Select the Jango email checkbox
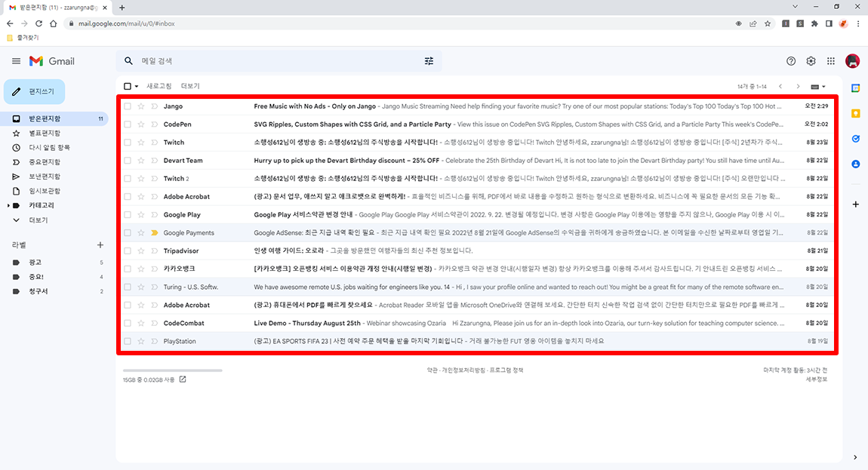Screen dimensions: 868x470 point(128,106)
